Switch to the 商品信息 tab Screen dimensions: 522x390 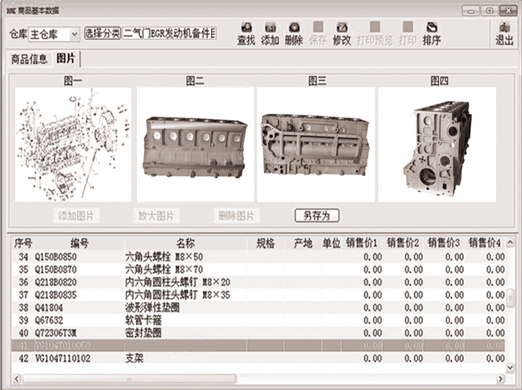(29, 59)
